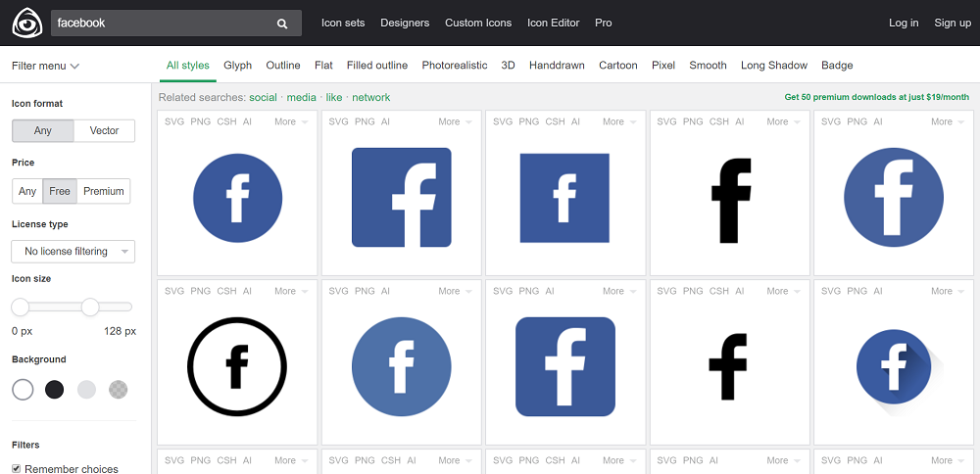Switch to the Cartoon style tab
Screen dimensions: 980x474
click(x=618, y=65)
